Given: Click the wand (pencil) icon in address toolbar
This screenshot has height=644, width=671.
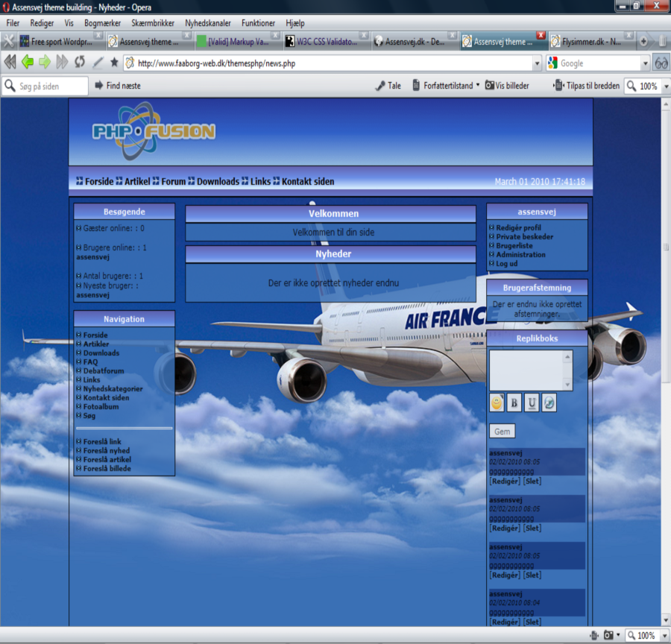Looking at the screenshot, I should click(x=98, y=63).
